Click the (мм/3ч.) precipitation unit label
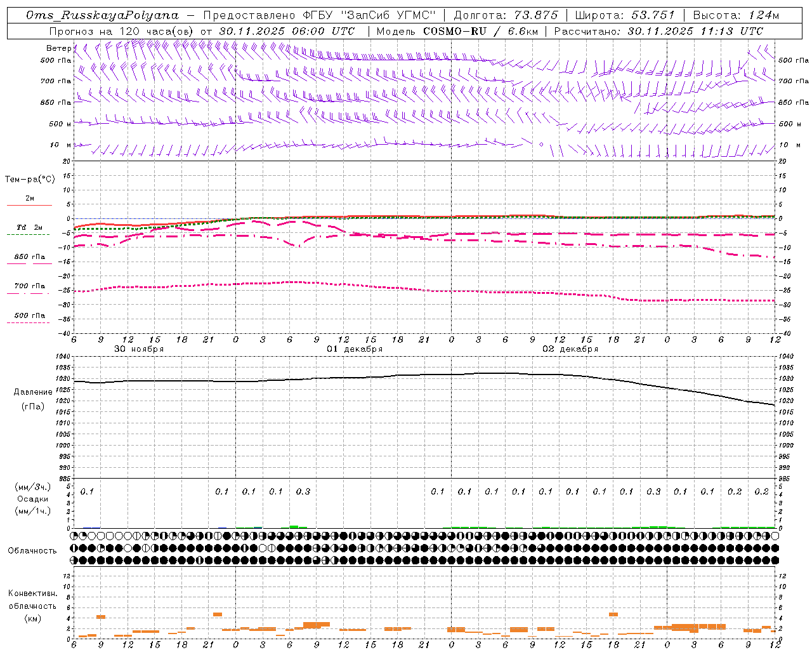812x650 pixels. (x=33, y=487)
